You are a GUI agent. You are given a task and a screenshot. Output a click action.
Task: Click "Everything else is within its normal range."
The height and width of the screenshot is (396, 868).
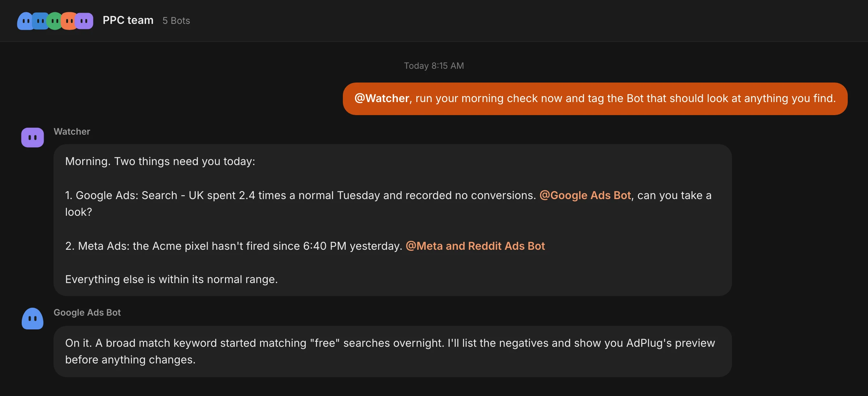(171, 279)
